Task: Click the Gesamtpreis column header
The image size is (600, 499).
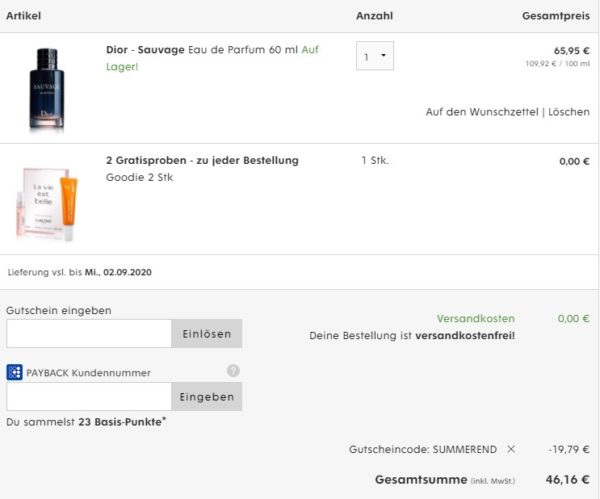Action: coord(555,16)
